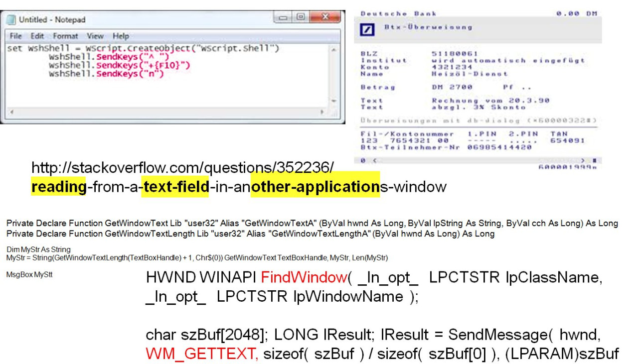Click the BLZ value 51180061
The width and height of the screenshot is (638, 364).
point(455,53)
